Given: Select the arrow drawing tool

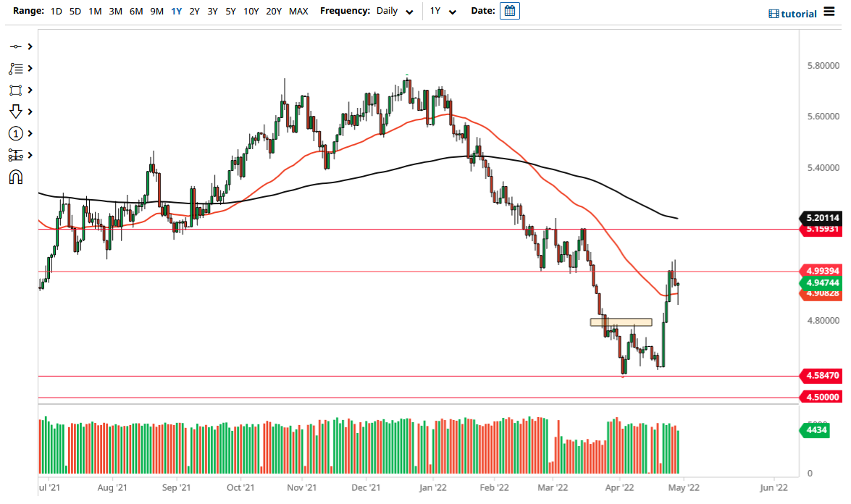Looking at the screenshot, I should click(x=16, y=111).
